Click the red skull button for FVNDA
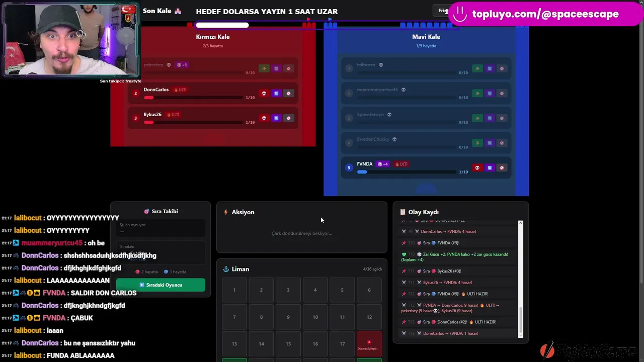 tap(477, 167)
